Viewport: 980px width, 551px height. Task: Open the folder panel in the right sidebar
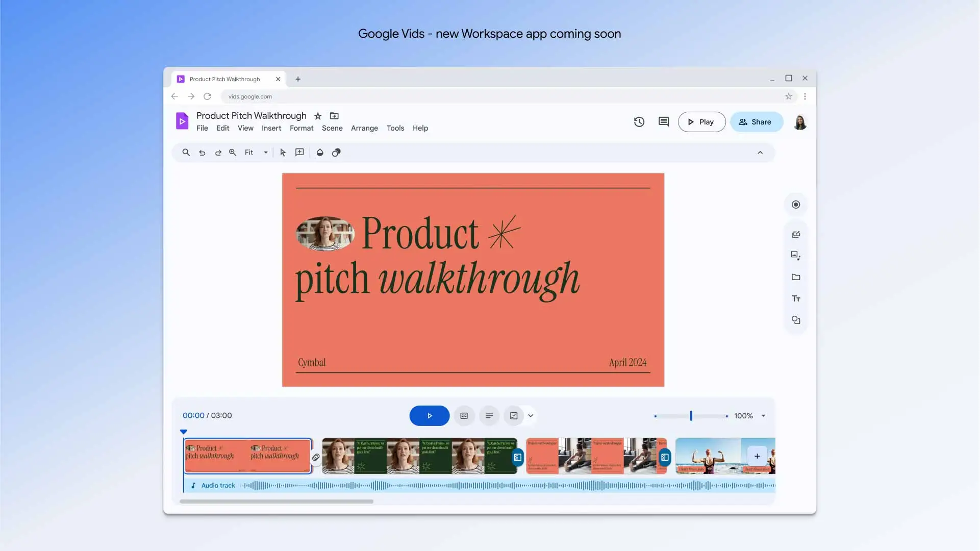(796, 277)
